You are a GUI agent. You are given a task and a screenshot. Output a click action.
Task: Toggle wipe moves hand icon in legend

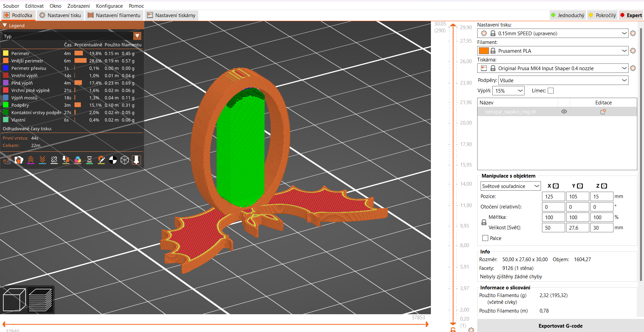pyautogui.click(x=19, y=160)
